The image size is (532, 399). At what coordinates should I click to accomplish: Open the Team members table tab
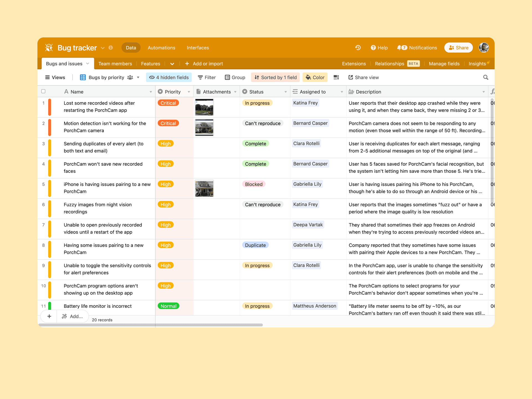pyautogui.click(x=115, y=64)
